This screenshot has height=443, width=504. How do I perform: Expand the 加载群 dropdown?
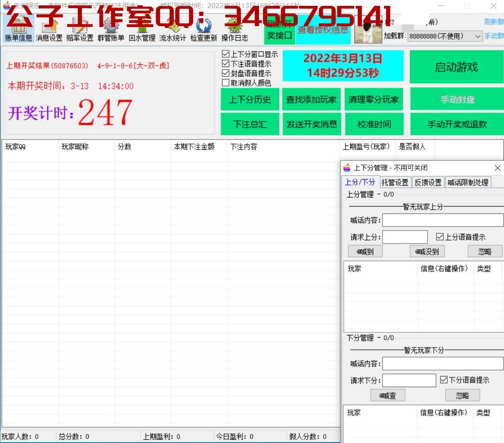477,36
